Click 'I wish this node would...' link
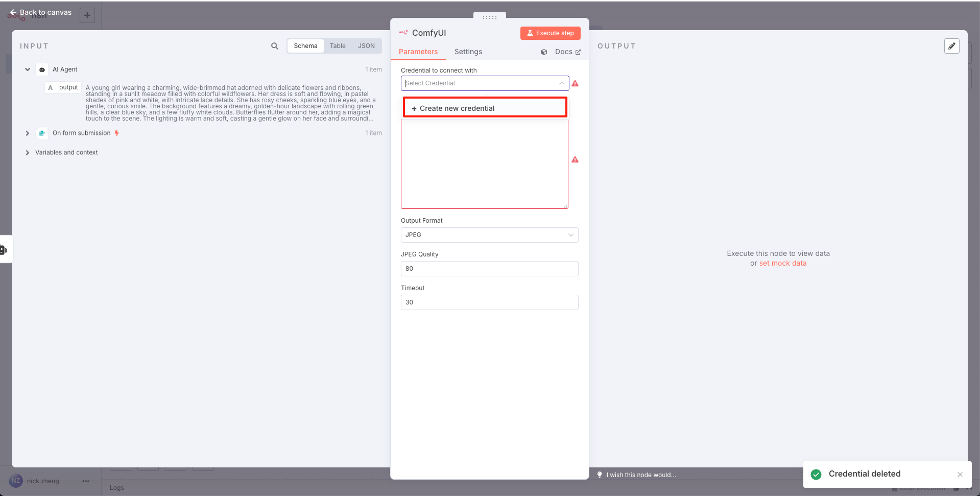980x496 pixels. (641, 475)
